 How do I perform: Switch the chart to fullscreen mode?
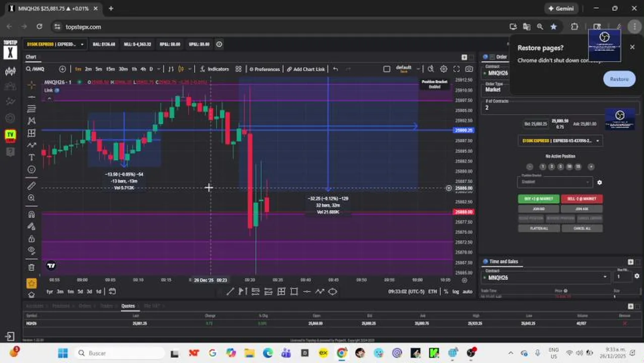click(456, 69)
